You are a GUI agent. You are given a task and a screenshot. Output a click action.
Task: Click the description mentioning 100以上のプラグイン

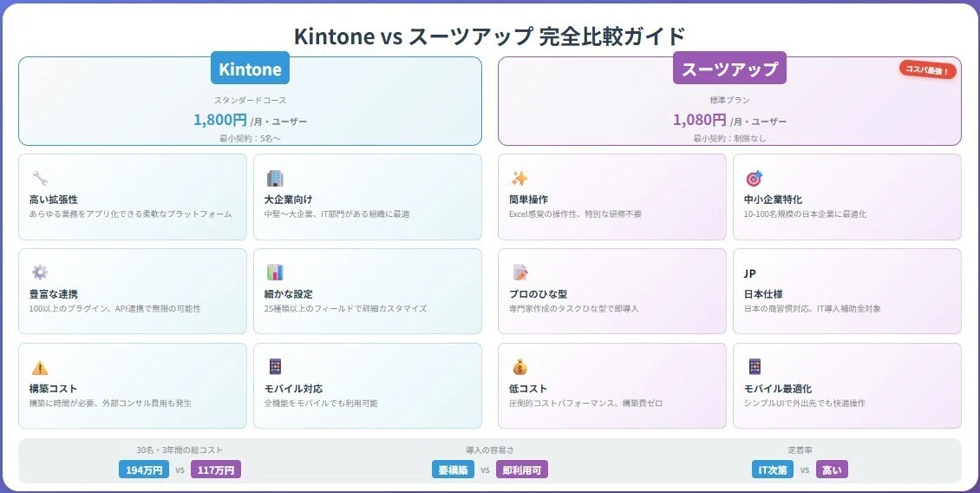[115, 308]
